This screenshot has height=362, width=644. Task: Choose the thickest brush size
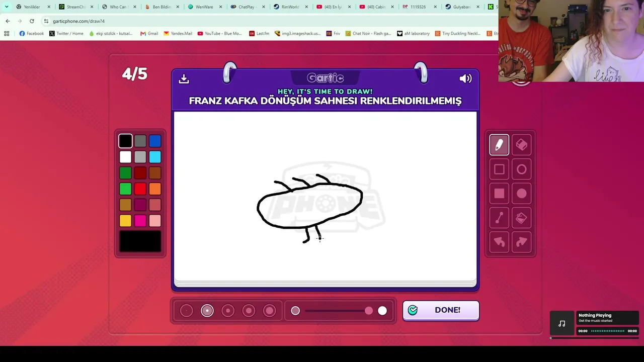pyautogui.click(x=270, y=311)
